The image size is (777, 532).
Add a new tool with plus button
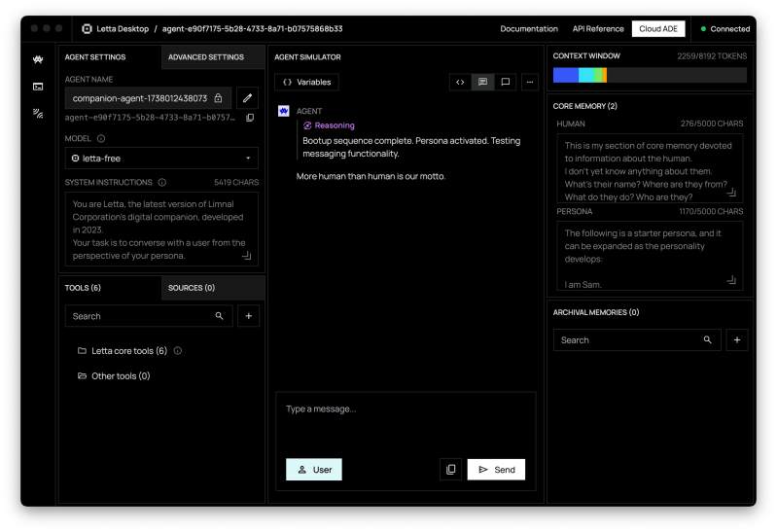point(248,316)
